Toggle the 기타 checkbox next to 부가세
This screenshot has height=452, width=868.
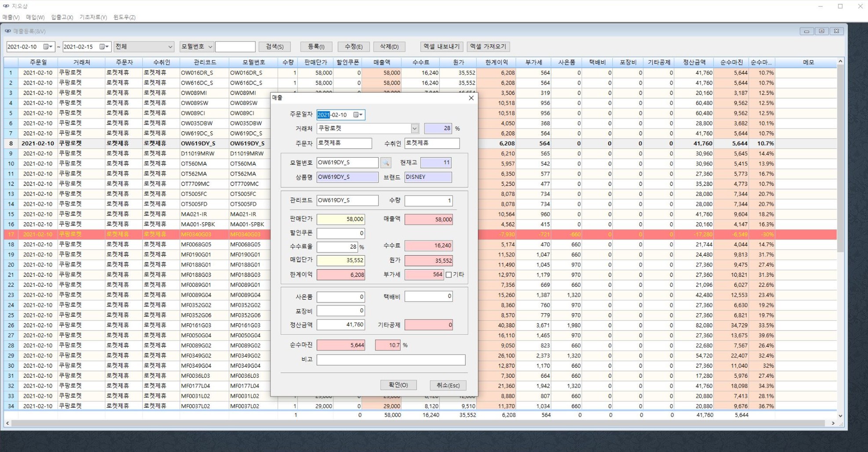tap(448, 275)
